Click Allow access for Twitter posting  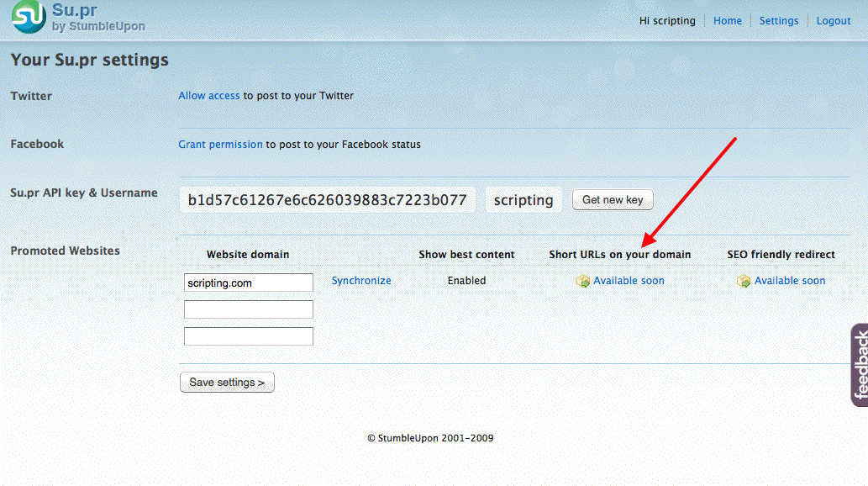point(209,96)
